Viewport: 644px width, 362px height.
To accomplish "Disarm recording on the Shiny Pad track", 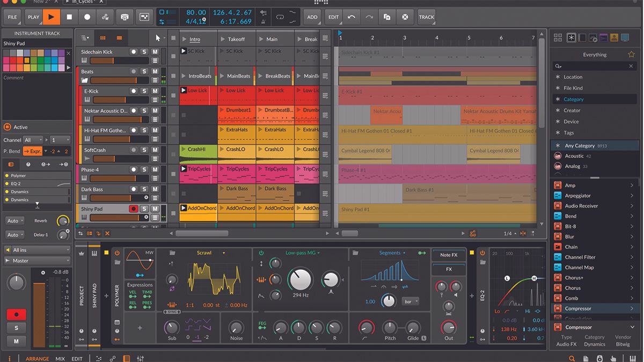I will click(x=133, y=209).
